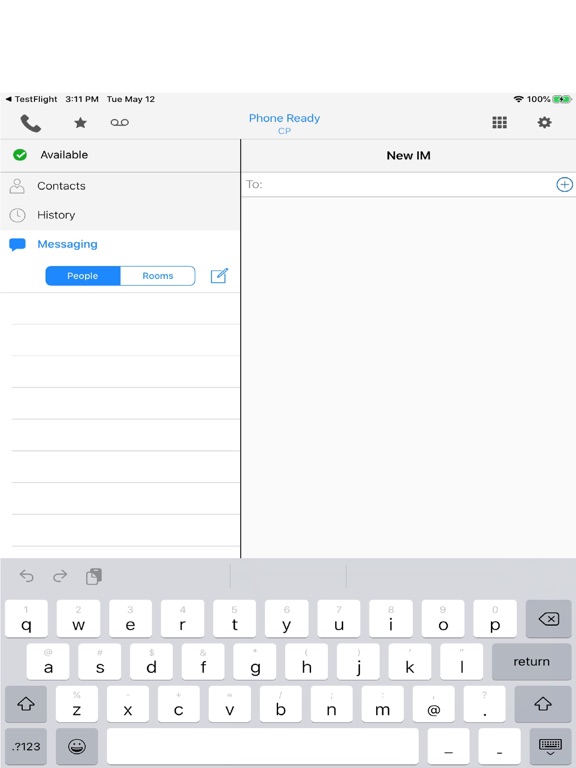Switch to .?123 number keyboard
The width and height of the screenshot is (576, 768).
pyautogui.click(x=26, y=746)
